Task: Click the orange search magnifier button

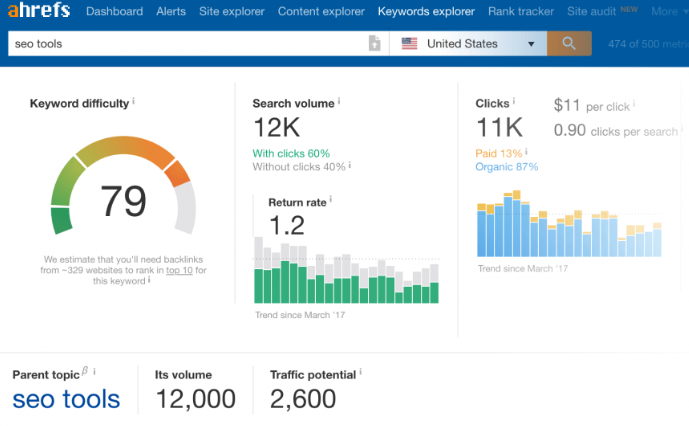Action: click(x=569, y=44)
